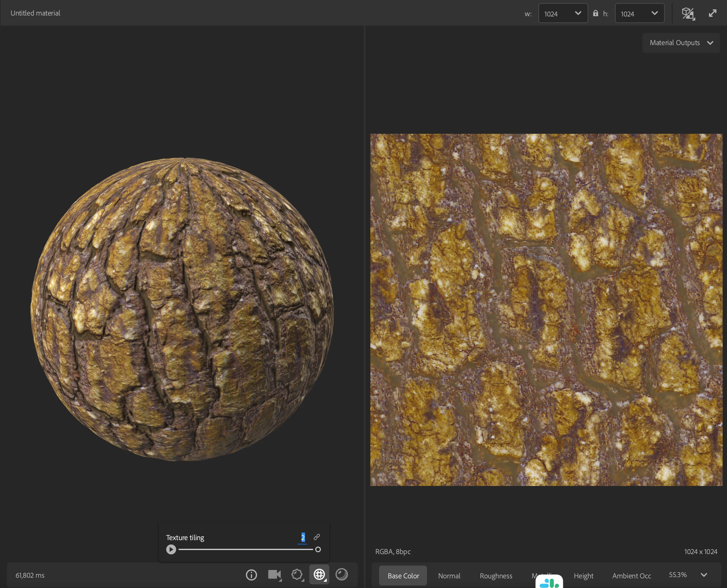Click the texture tiling value field
Viewport: 727px width, 588px height.
click(303, 538)
